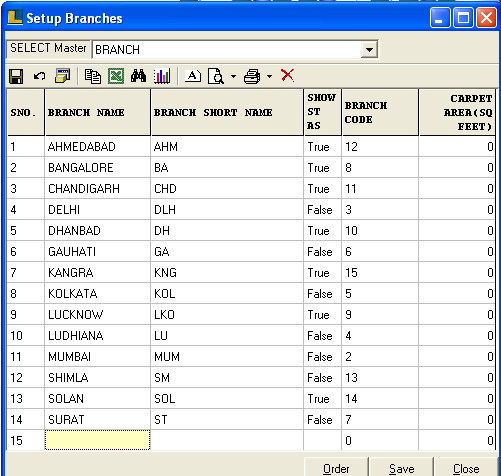Open the printer options dropdown arrow
Screen dimensions: 501x476
(x=269, y=76)
